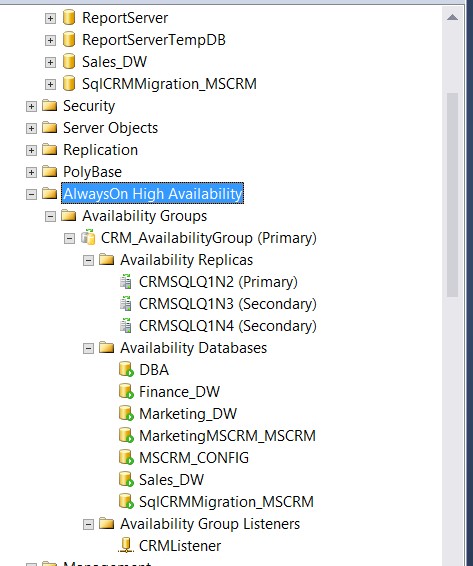Select the 'CRMListener' label
The height and width of the screenshot is (566, 473).
coord(180,546)
